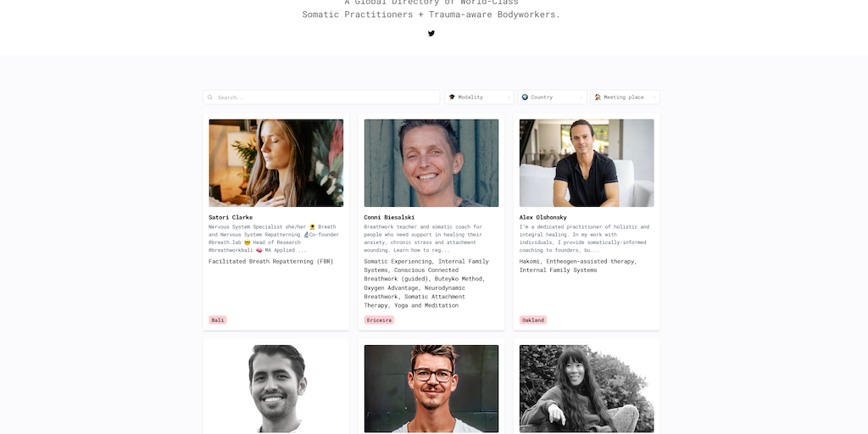Screen dimensions: 868x434
Task: Select Alex Olshonsky's profile photo
Action: (x=587, y=163)
